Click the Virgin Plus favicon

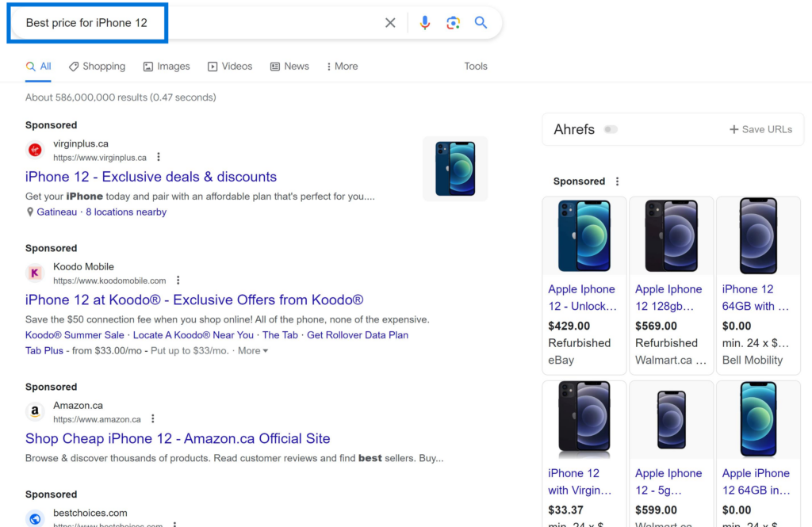[x=34, y=150]
